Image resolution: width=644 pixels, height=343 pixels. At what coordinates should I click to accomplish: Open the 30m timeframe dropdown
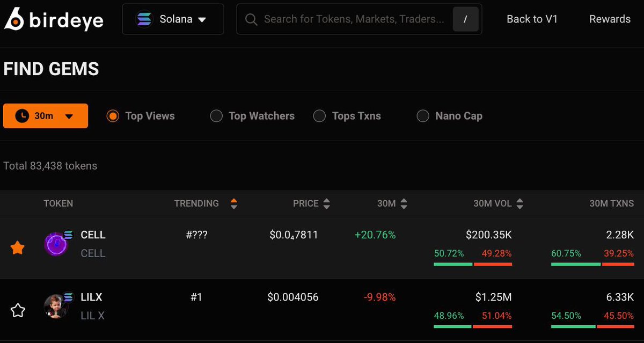[46, 116]
